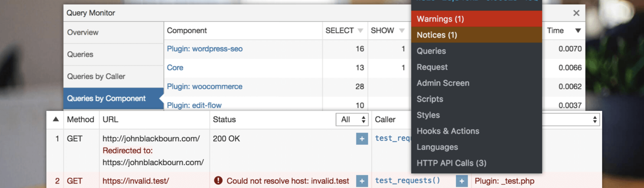Choose HTTP API Calls (3) entry
This screenshot has width=644, height=188.
tap(476, 163)
